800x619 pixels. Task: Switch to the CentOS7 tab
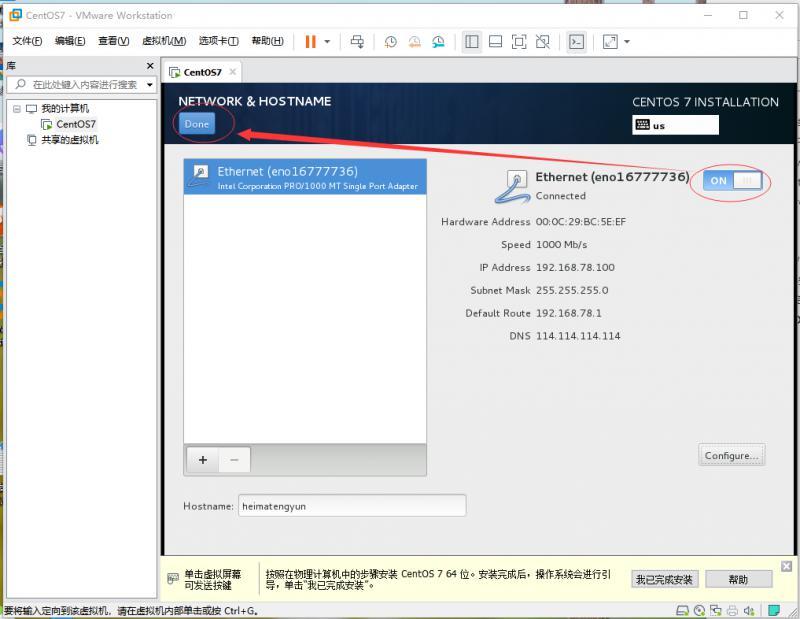pos(202,72)
